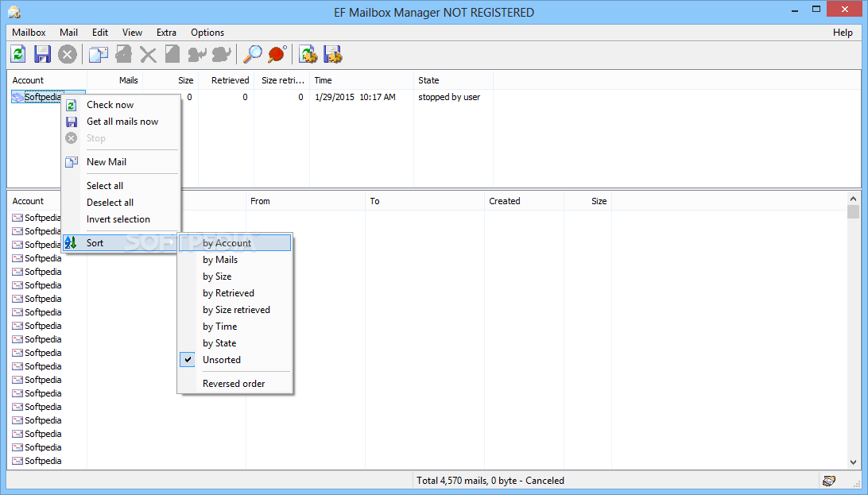This screenshot has width=868, height=495.
Task: Click the 'stopped by user' state cell
Action: coord(449,97)
